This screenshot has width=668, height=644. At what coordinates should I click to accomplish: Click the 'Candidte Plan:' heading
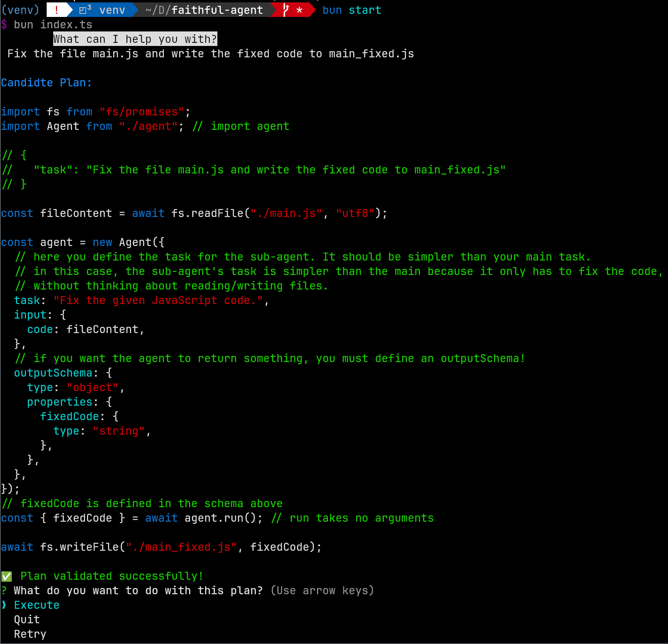click(x=46, y=83)
